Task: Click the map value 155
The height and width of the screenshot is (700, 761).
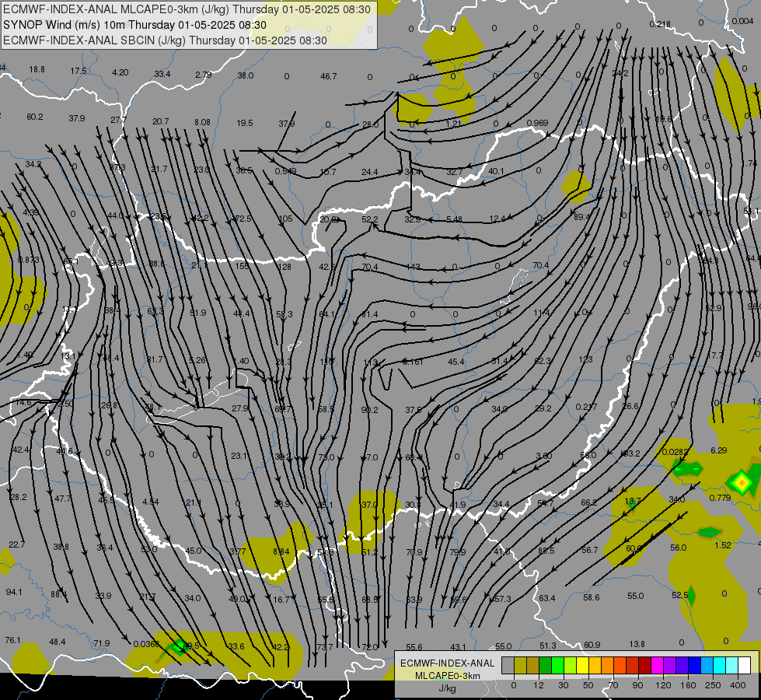Action: pos(242,266)
